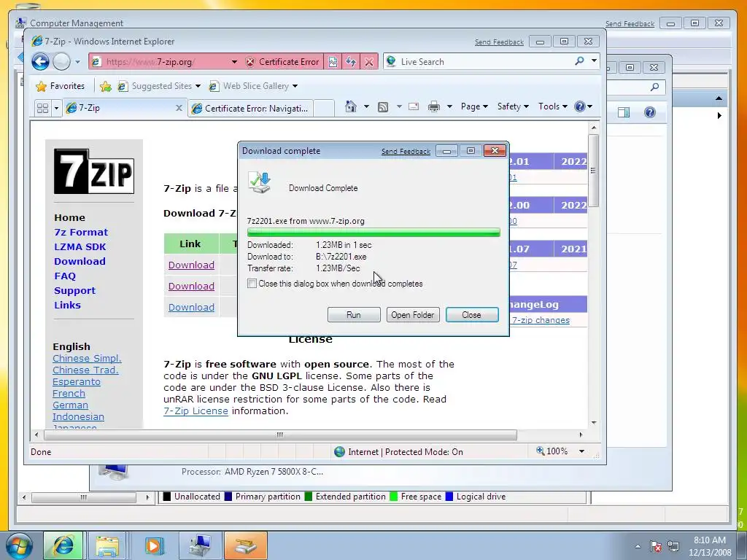Click Close button in download dialog

472,315
